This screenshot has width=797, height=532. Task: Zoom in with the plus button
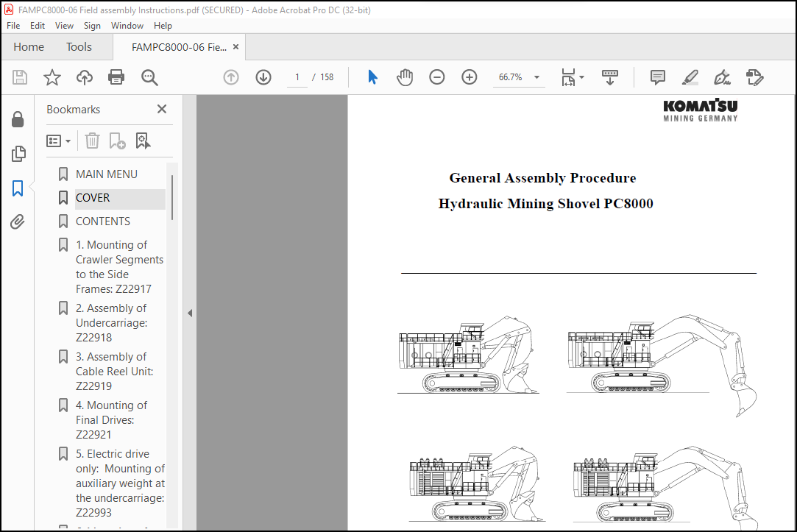coord(470,77)
